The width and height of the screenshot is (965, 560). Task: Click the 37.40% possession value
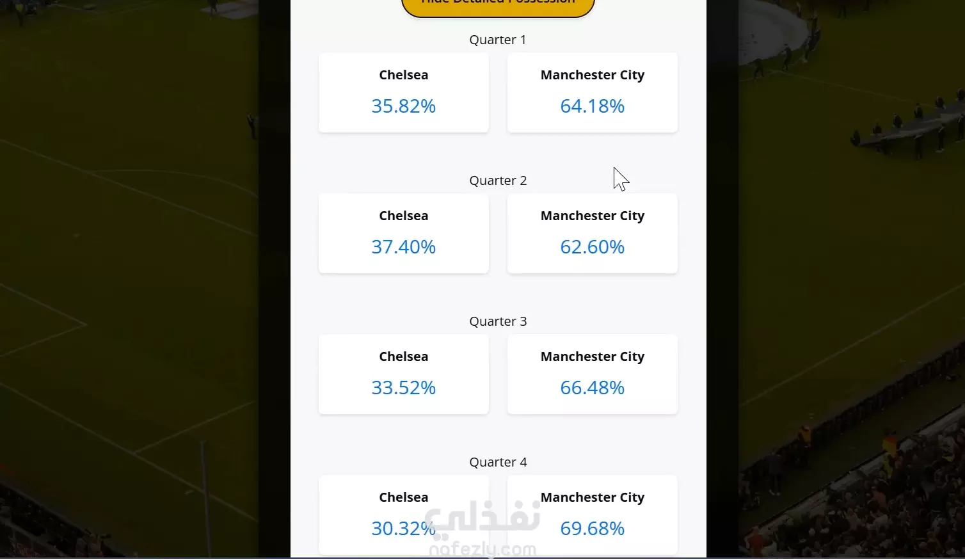(x=404, y=247)
